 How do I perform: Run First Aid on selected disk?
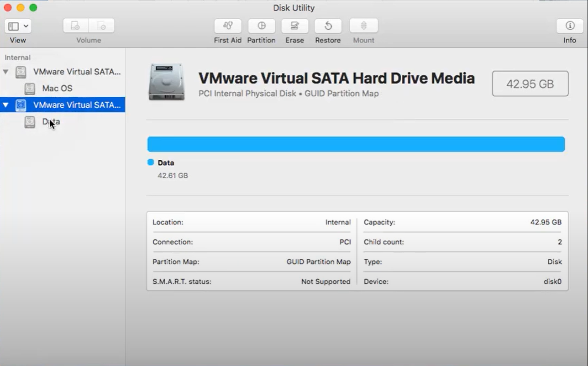228,26
